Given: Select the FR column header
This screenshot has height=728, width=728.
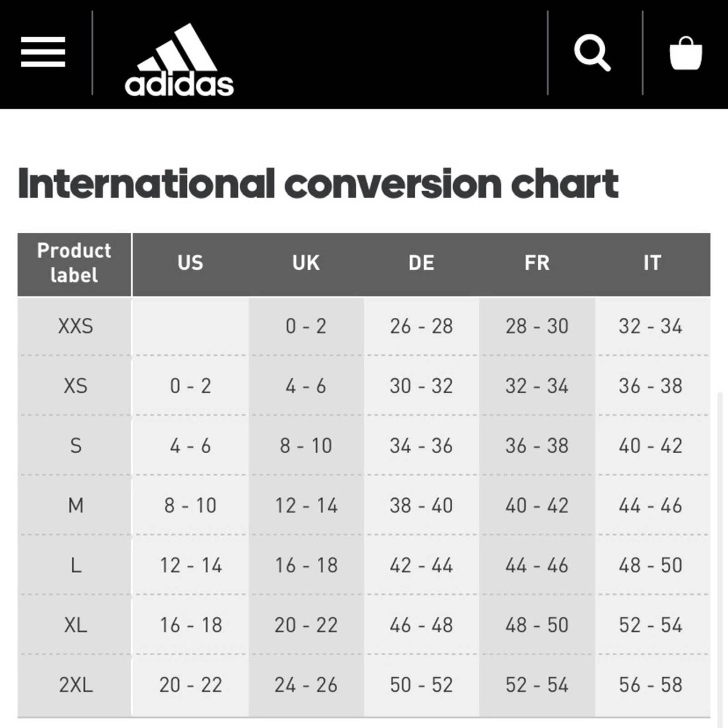Looking at the screenshot, I should point(537,263).
